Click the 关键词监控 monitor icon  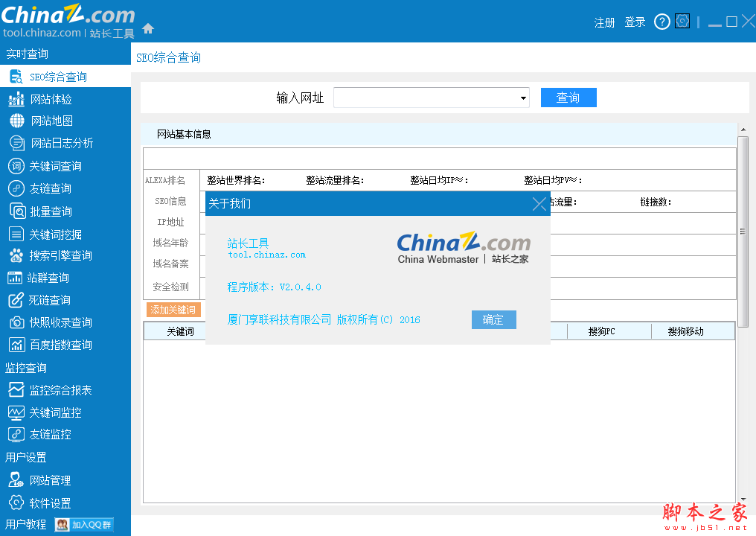16,412
